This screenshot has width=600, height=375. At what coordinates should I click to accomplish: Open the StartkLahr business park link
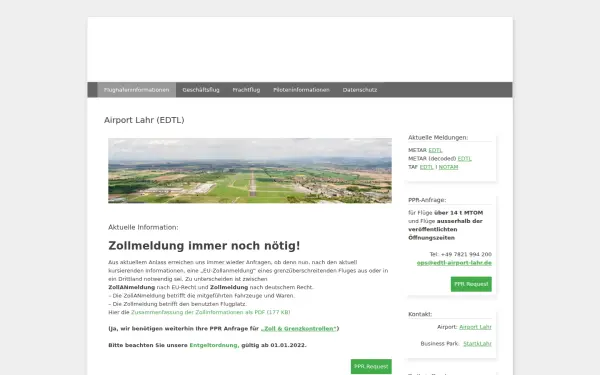[477, 344]
